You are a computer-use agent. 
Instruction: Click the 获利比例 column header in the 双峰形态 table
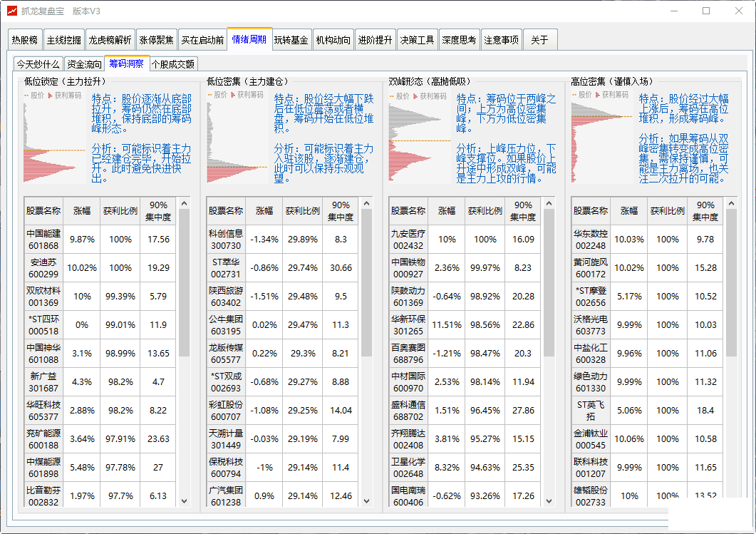pos(485,211)
